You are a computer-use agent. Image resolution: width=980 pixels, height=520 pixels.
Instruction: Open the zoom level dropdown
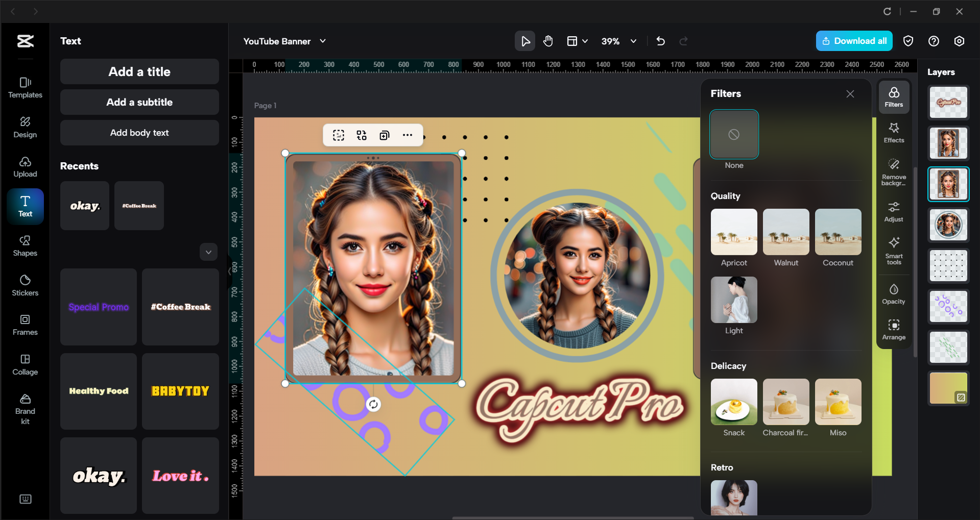[633, 41]
